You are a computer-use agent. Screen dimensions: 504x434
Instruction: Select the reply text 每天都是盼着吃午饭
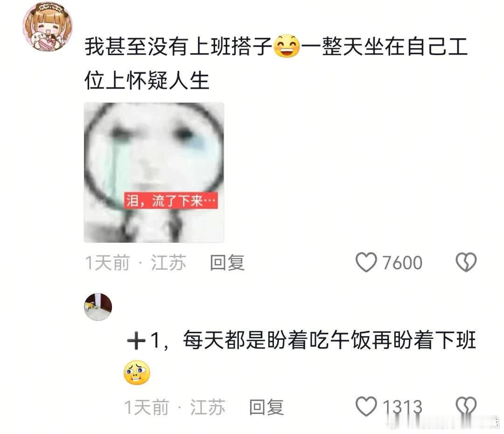tap(266, 340)
